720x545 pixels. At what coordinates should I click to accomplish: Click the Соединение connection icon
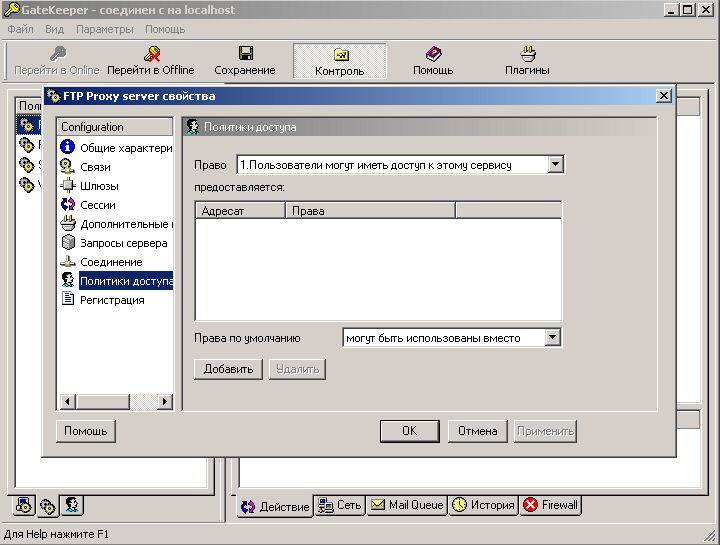tap(68, 262)
